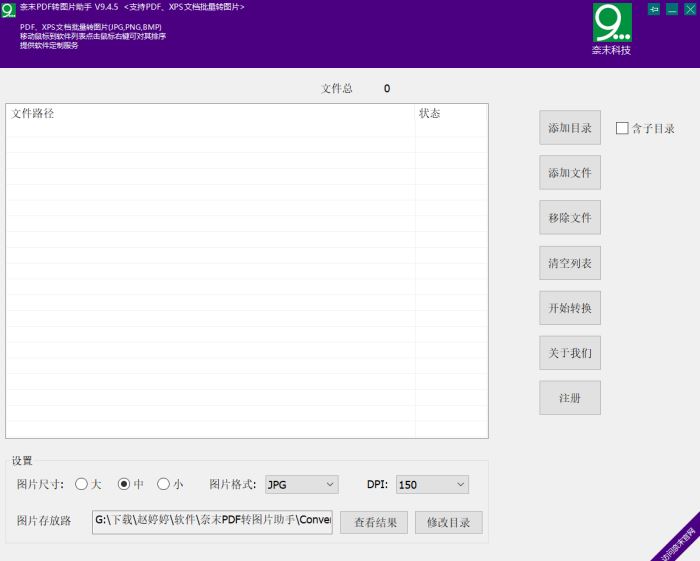Enable the 含子目录 checkbox
700x561 pixels.
(x=622, y=129)
